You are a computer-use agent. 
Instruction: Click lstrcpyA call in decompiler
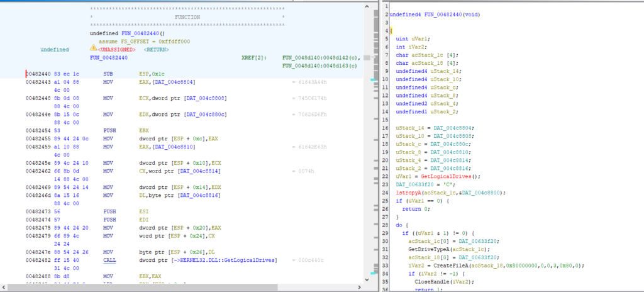coord(409,193)
